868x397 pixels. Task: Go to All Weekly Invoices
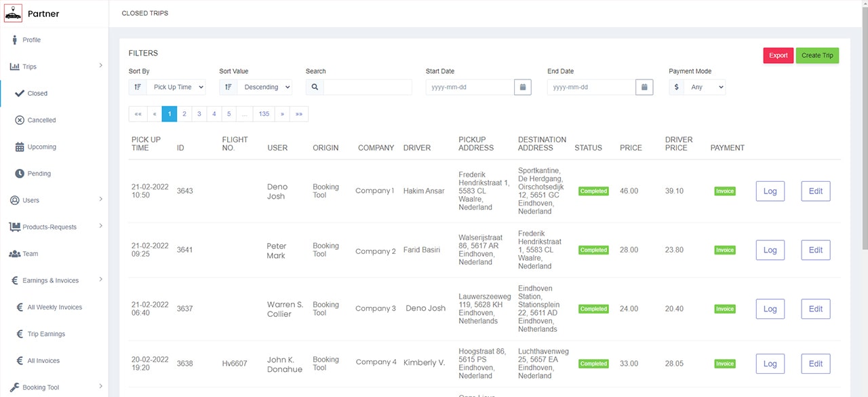(54, 307)
